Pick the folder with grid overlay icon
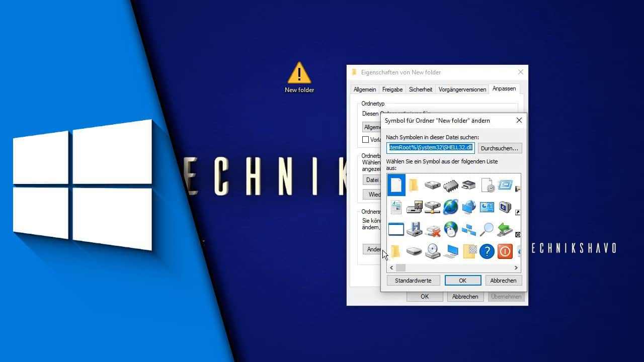The width and height of the screenshot is (644, 362). click(x=469, y=251)
